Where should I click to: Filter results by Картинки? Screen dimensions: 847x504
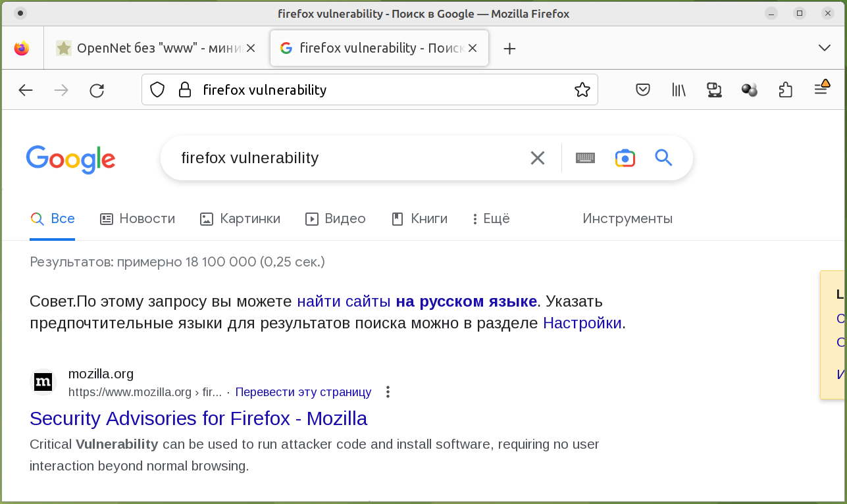[x=240, y=218]
